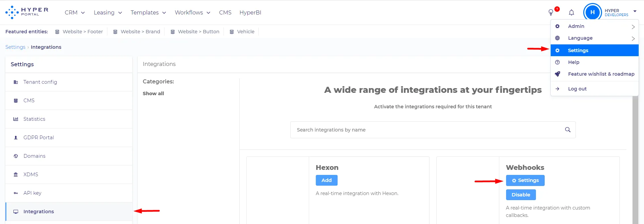The image size is (644, 224).
Task: Click the Statistics chart icon
Action: pyautogui.click(x=16, y=119)
